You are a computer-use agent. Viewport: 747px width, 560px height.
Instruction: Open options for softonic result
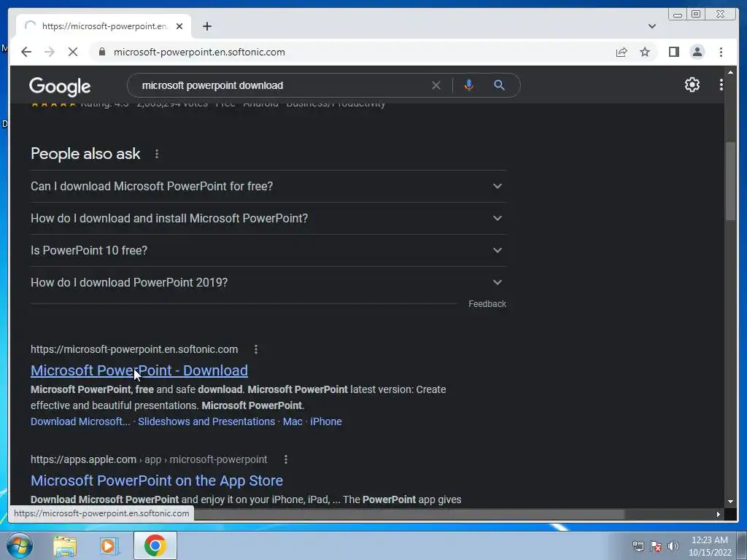click(256, 349)
